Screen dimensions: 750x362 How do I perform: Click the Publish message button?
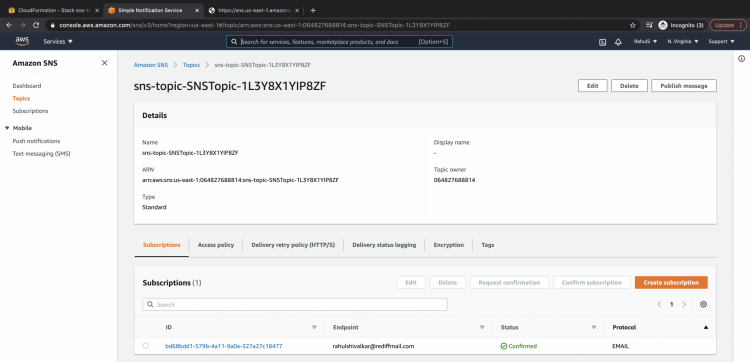coord(684,86)
